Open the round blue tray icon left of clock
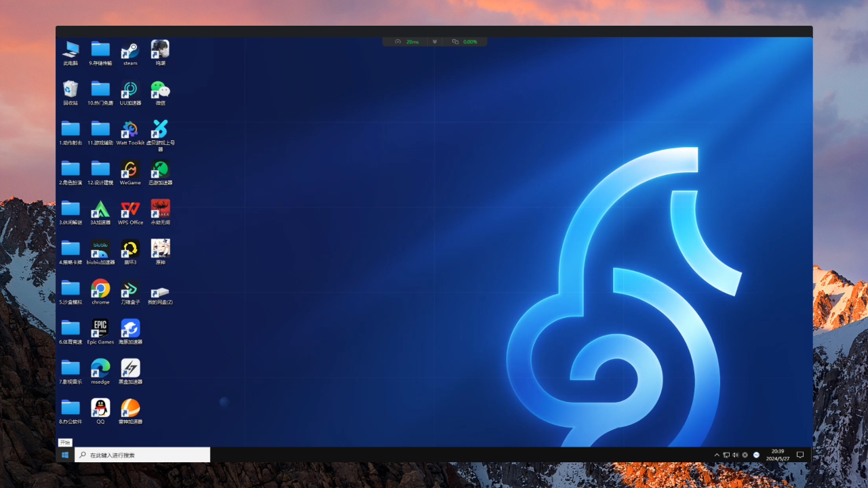This screenshot has width=868, height=488. tap(756, 455)
